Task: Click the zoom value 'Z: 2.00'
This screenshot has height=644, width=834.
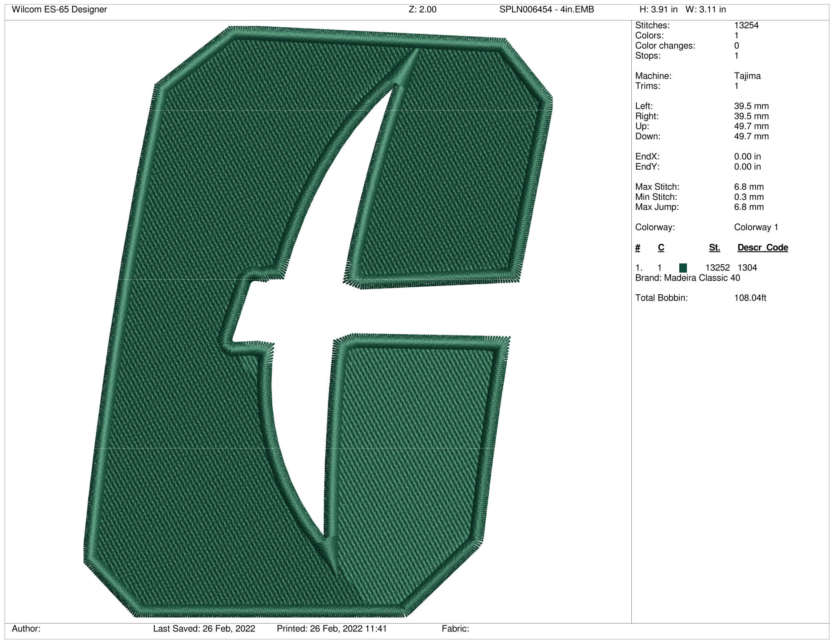Action: pos(422,9)
